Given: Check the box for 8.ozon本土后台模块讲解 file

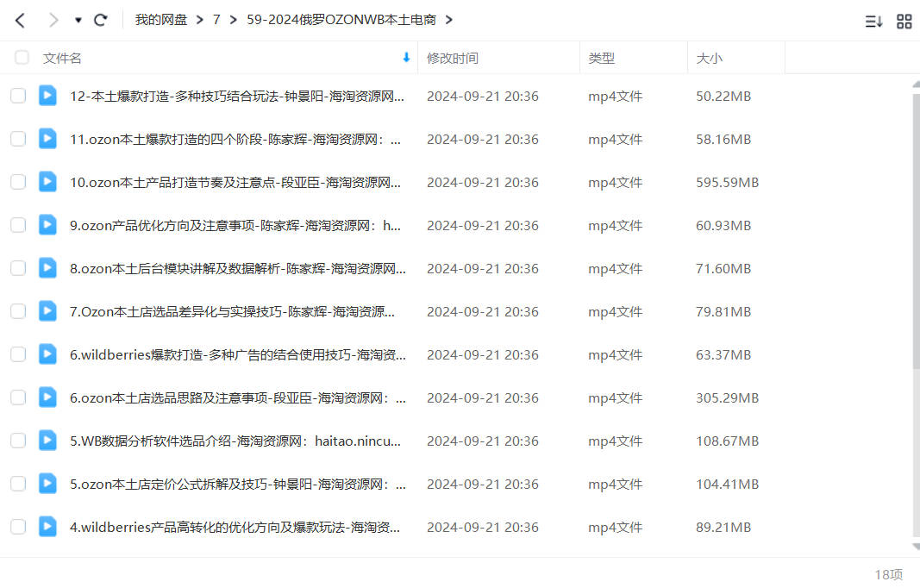Looking at the screenshot, I should tap(18, 268).
